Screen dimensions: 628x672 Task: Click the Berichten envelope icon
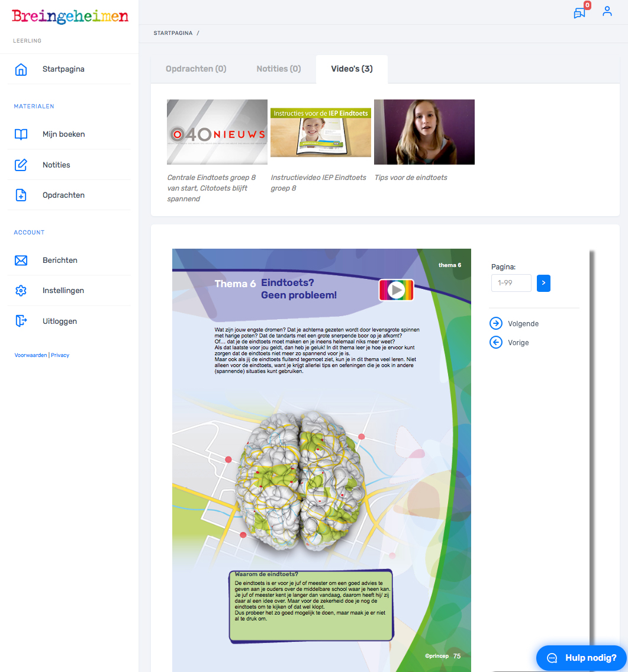click(x=21, y=261)
